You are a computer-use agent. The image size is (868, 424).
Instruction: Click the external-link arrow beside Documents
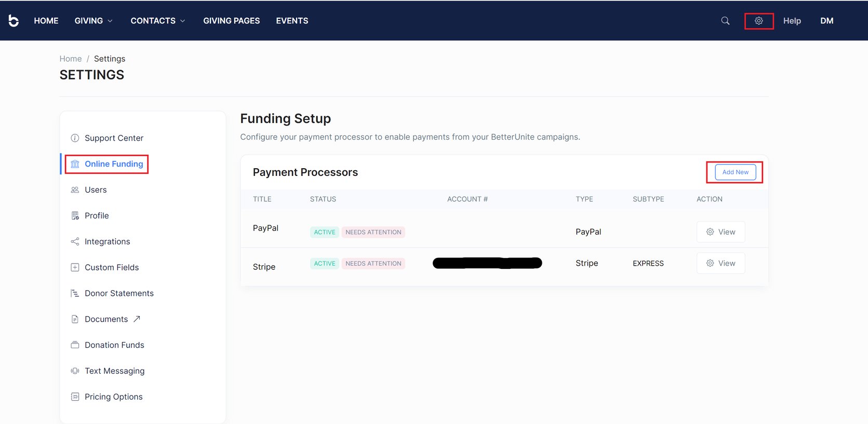pyautogui.click(x=137, y=319)
